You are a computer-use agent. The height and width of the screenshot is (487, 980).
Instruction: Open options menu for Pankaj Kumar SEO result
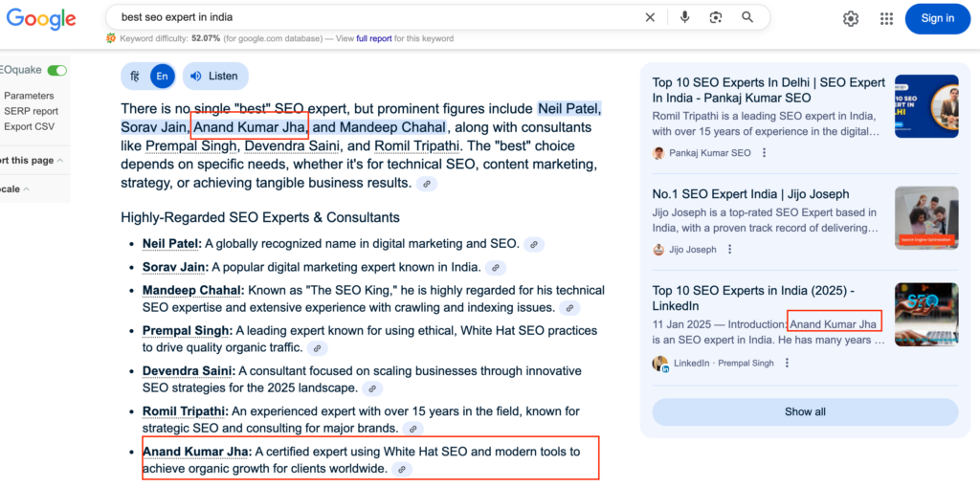pos(764,153)
